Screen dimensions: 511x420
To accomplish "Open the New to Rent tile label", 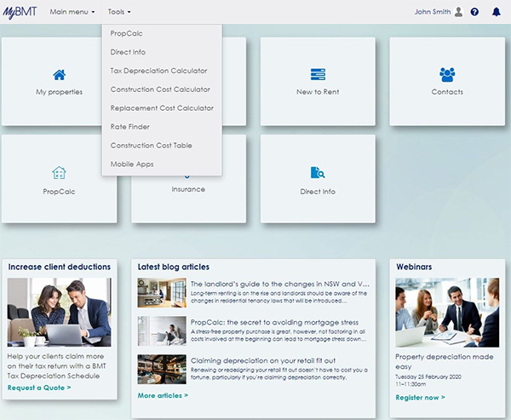I will point(318,92).
